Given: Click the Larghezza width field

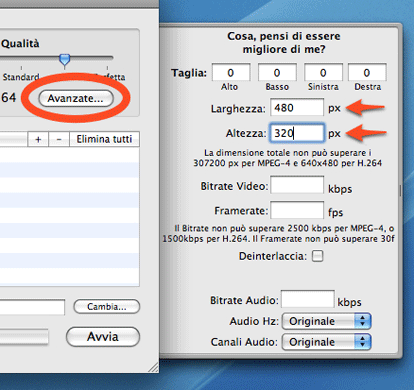Looking at the screenshot, I should [x=297, y=108].
